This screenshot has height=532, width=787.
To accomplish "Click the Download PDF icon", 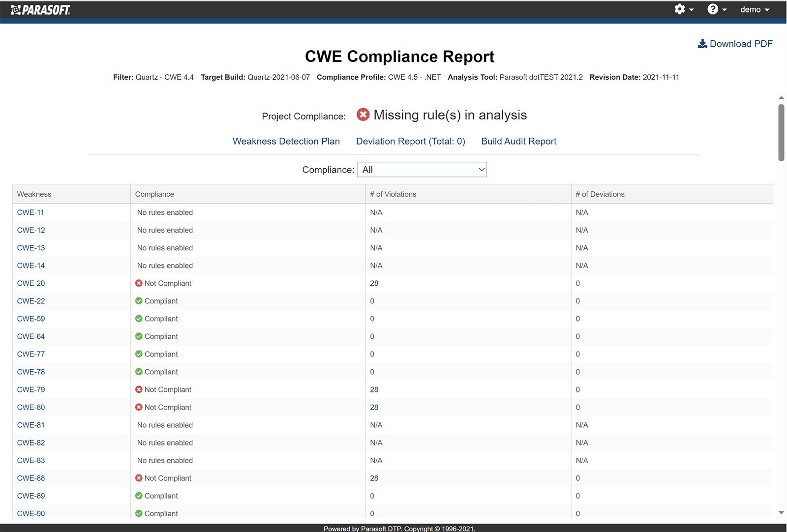I will coord(702,43).
